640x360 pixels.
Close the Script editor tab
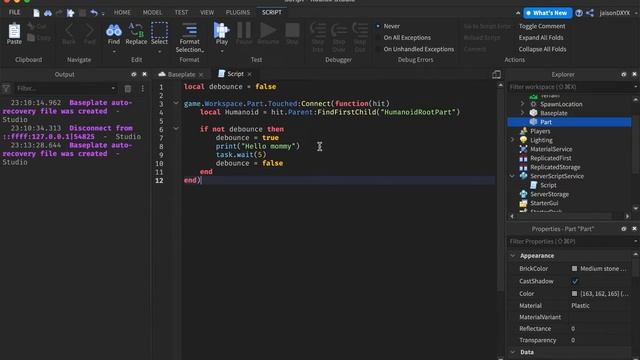coord(249,74)
